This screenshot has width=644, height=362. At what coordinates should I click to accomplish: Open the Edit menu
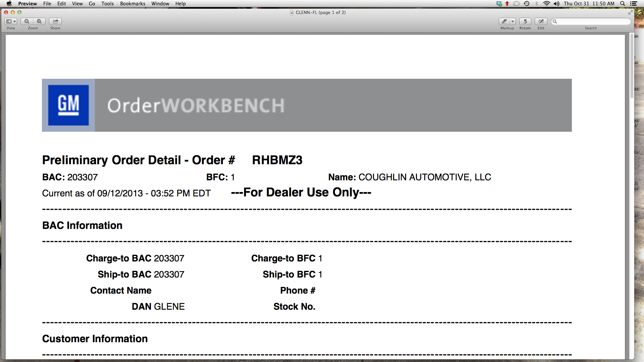(61, 4)
